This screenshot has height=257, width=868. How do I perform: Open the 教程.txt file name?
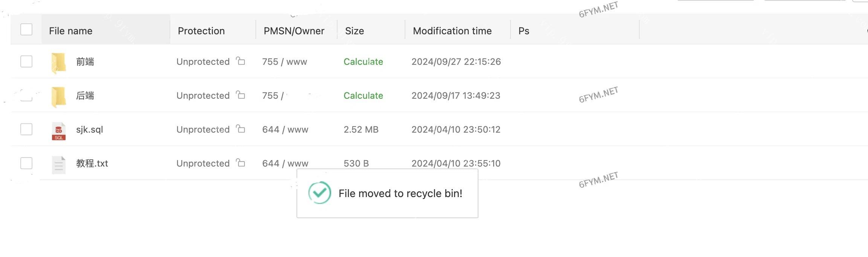click(x=92, y=164)
